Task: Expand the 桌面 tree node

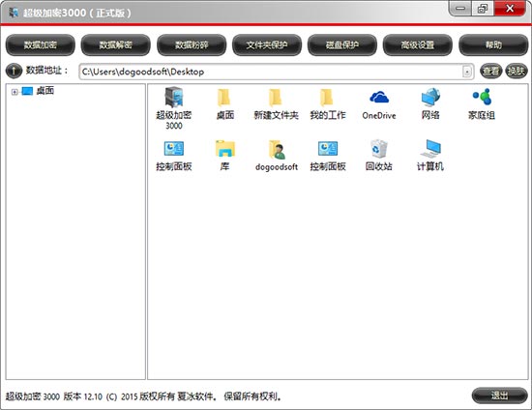Action: [15, 92]
